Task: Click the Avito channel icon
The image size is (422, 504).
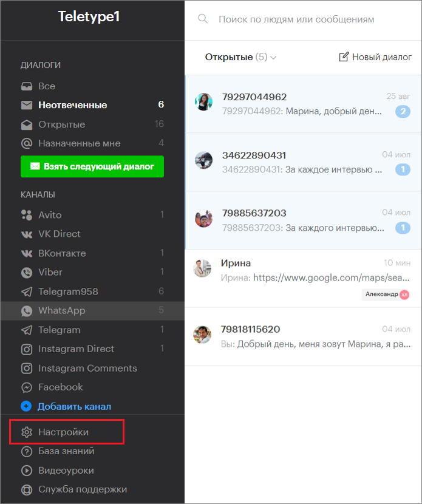Action: click(27, 215)
